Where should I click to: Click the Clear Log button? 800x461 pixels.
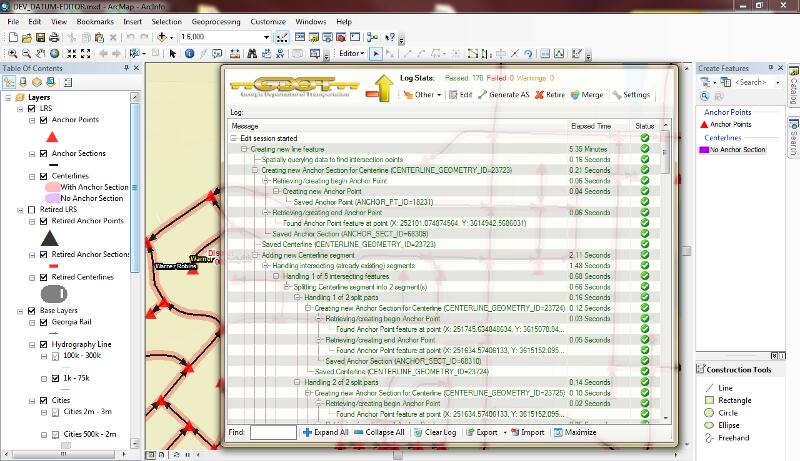point(435,432)
